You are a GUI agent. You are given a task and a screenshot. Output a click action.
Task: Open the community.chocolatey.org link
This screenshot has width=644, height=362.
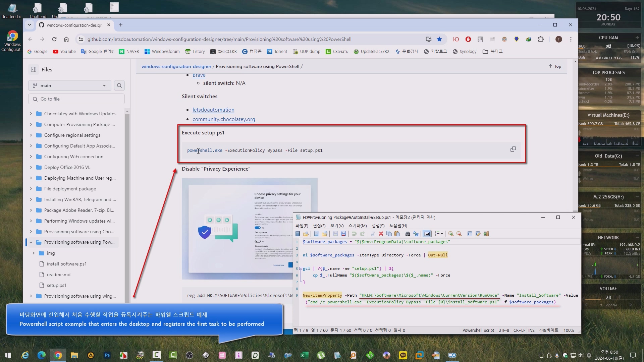point(224,119)
